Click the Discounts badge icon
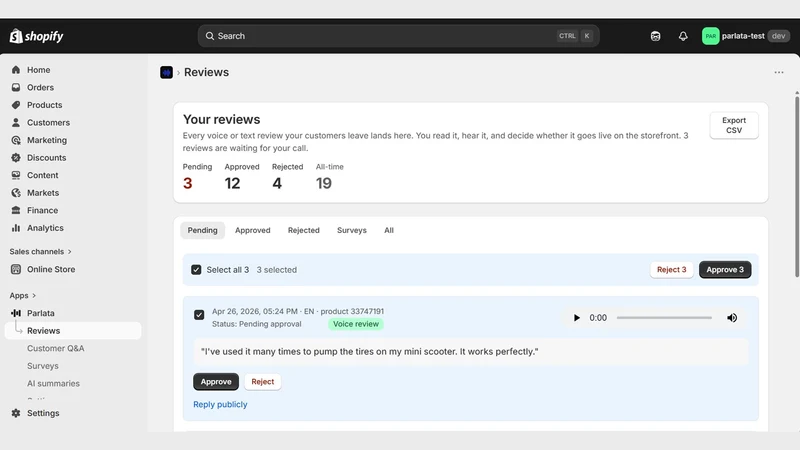The height and width of the screenshot is (450, 800). pos(16,158)
